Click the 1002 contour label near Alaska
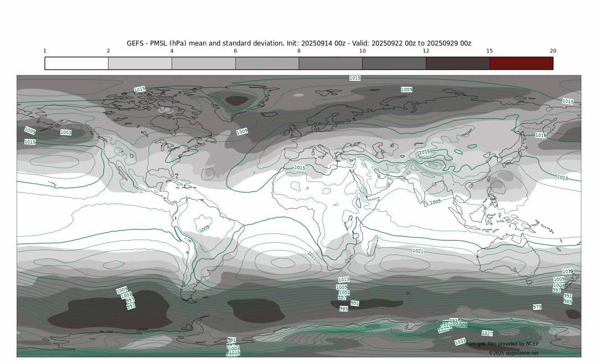 [66, 133]
